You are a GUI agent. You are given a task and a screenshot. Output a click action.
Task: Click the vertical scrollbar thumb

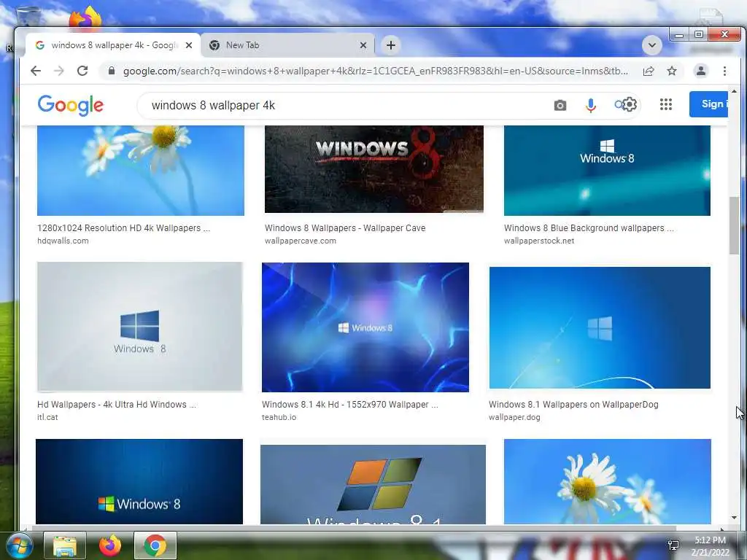tap(734, 226)
